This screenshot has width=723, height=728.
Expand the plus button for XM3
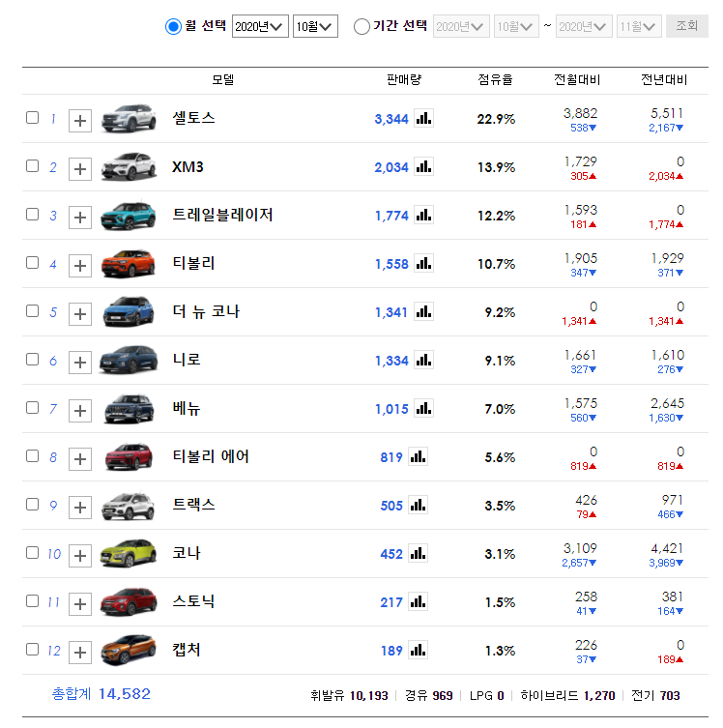click(x=80, y=169)
